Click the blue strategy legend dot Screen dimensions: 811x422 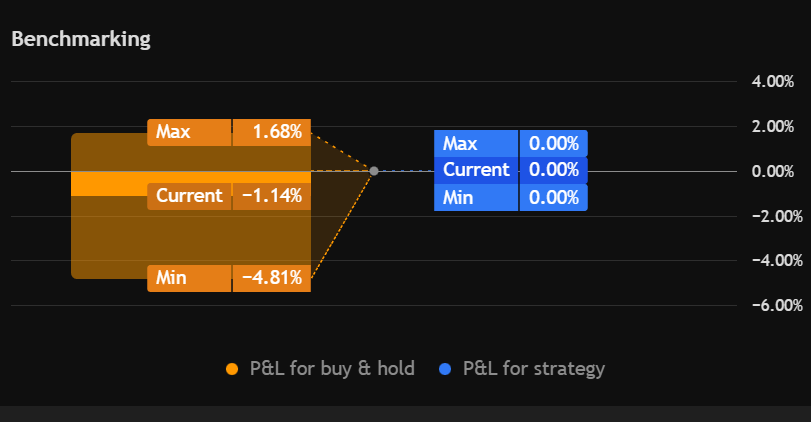coord(446,369)
